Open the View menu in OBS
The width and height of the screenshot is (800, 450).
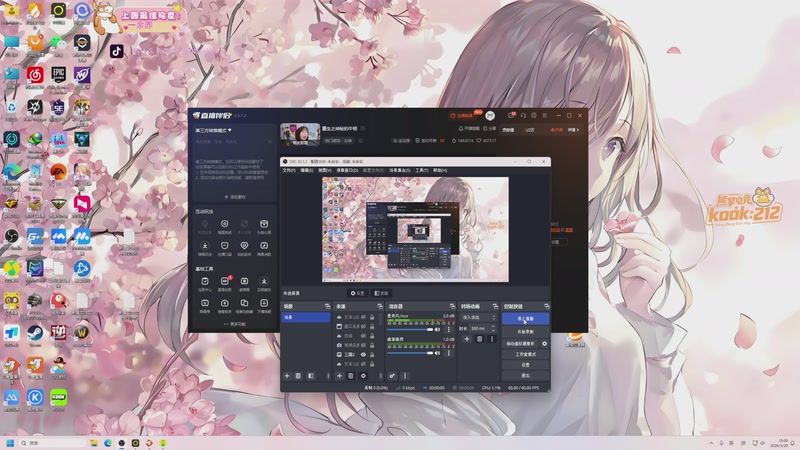(x=324, y=170)
